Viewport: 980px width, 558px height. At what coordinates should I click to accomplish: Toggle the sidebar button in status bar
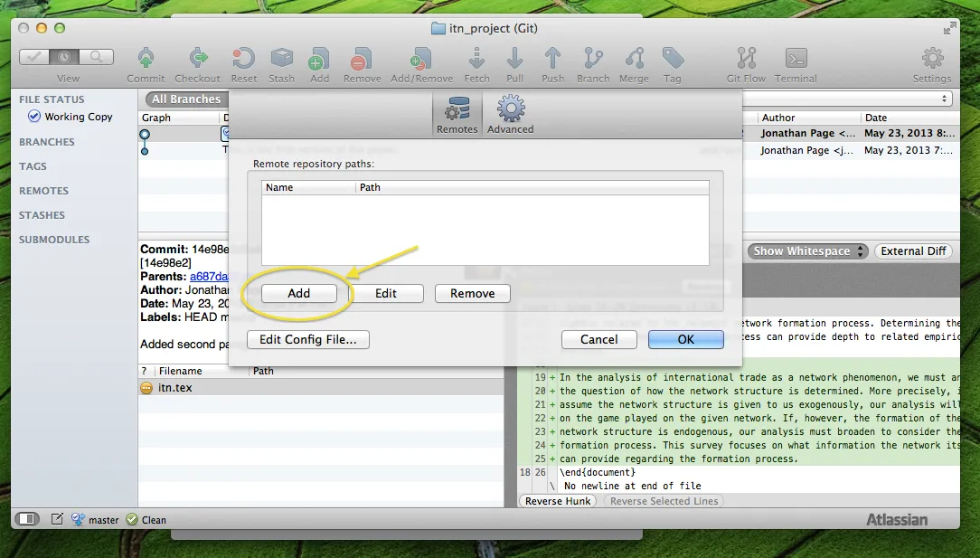coord(27,519)
